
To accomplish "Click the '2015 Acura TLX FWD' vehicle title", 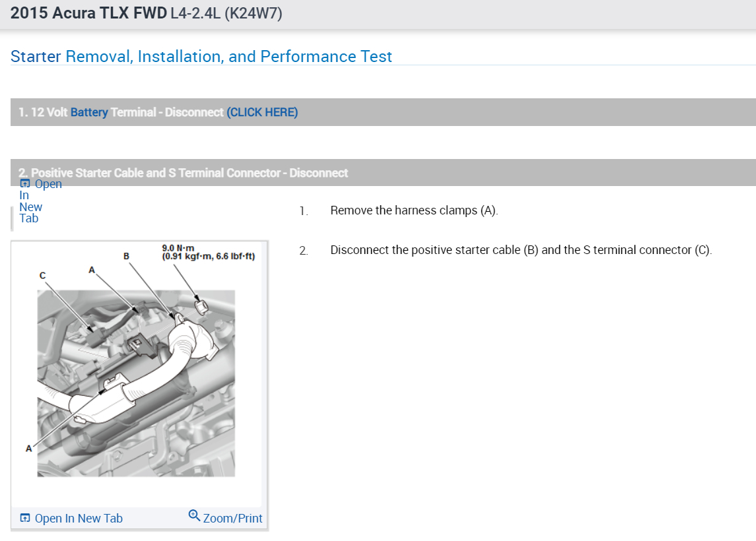I will click(88, 13).
